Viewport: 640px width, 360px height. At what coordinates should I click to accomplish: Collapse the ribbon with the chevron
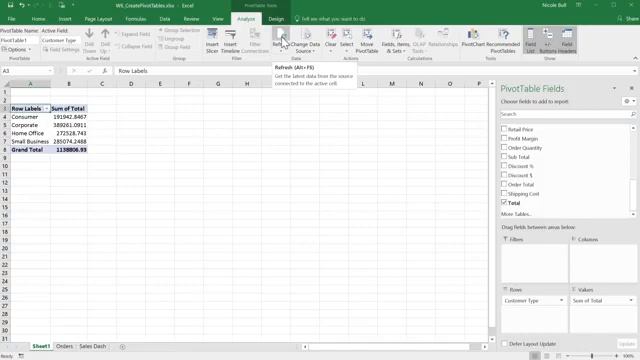[x=635, y=58]
